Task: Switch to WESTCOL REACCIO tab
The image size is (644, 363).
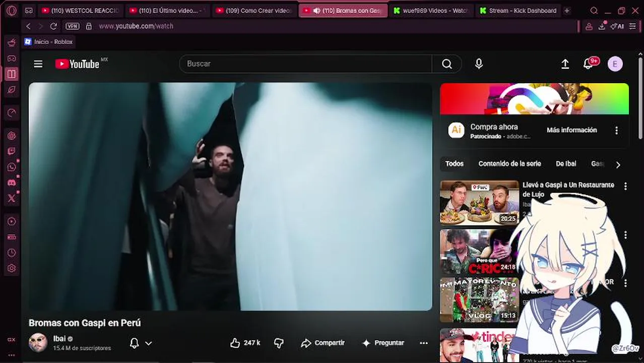Action: click(80, 11)
